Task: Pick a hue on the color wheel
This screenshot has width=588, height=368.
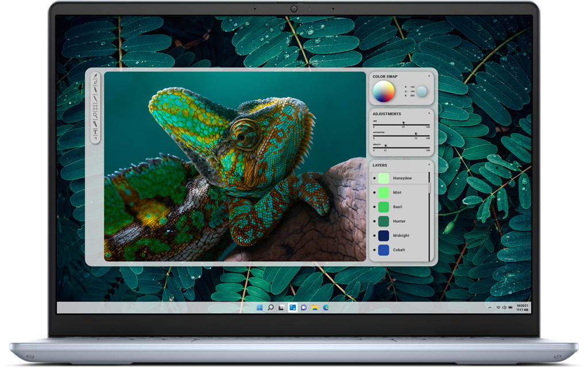Action: pos(384,91)
